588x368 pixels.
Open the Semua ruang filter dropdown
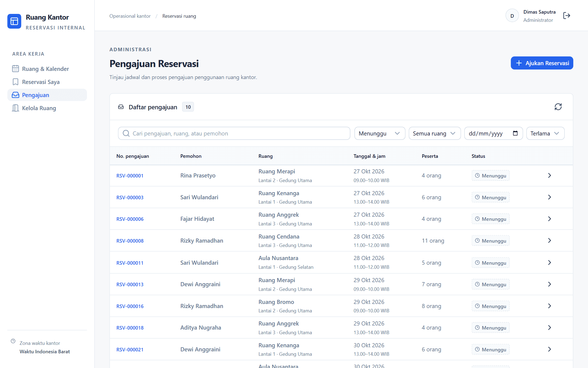(x=434, y=133)
